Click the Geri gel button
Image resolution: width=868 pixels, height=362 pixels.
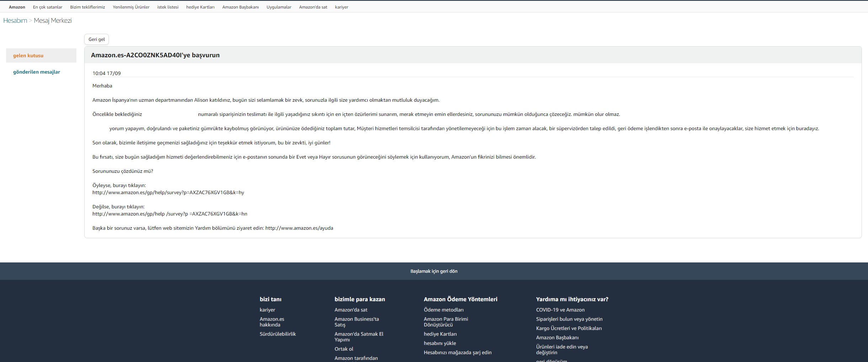click(97, 39)
